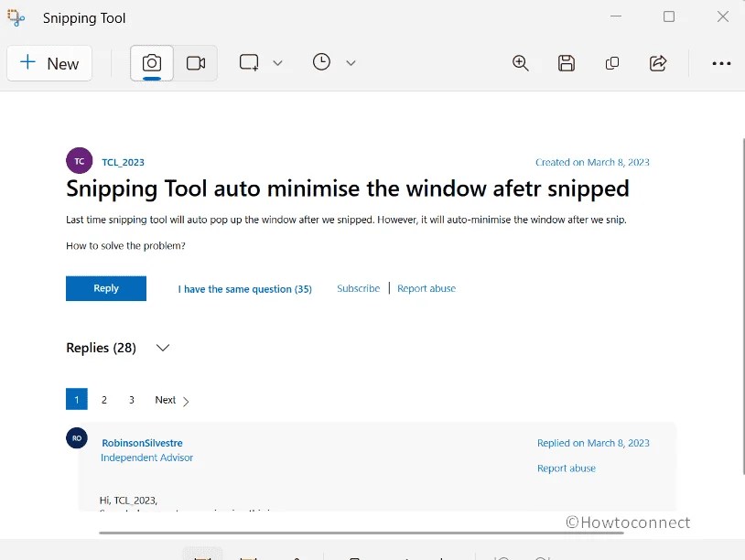This screenshot has width=745, height=560.
Task: Go to the Next replies page
Action: tap(166, 400)
